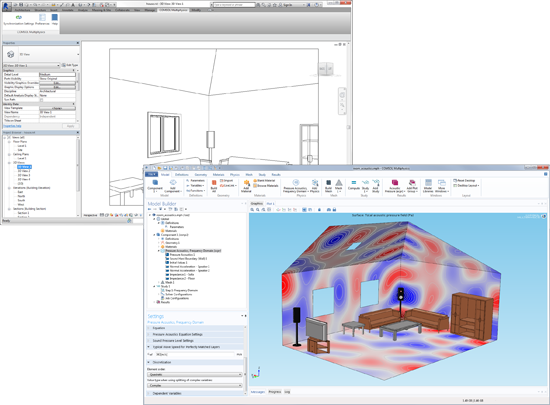
Task: Select the Progress tab below graphics
Action: (x=275, y=392)
